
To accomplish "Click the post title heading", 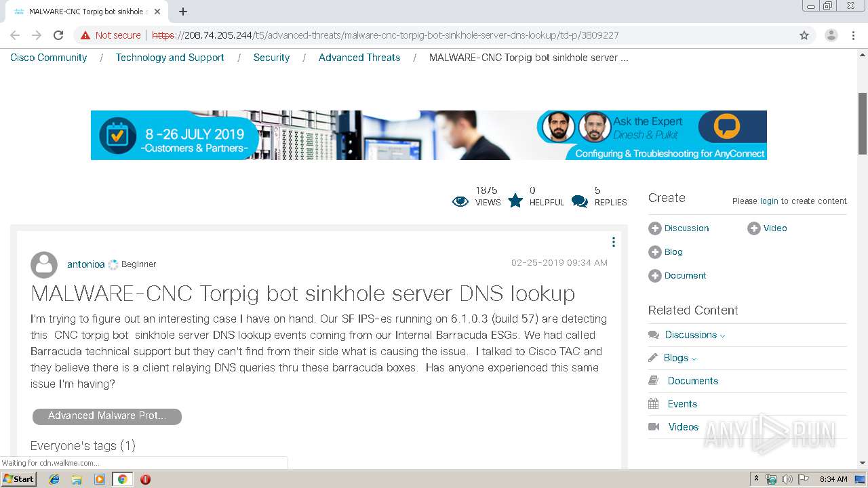I will [303, 293].
